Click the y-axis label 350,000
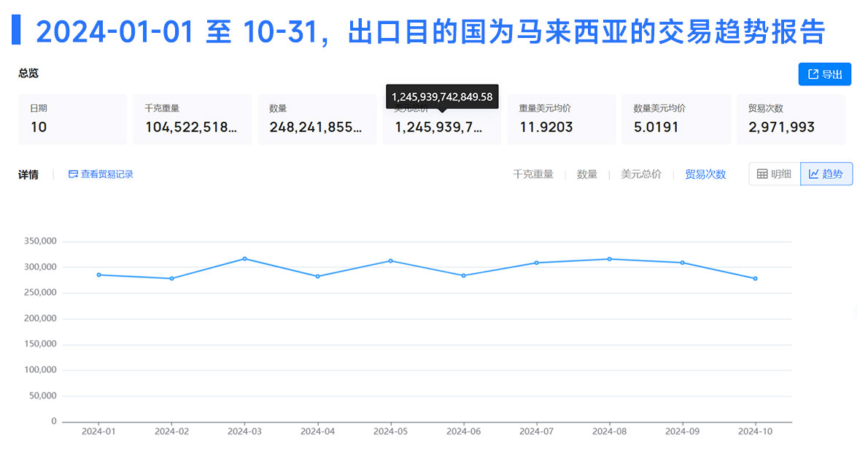 [40, 241]
